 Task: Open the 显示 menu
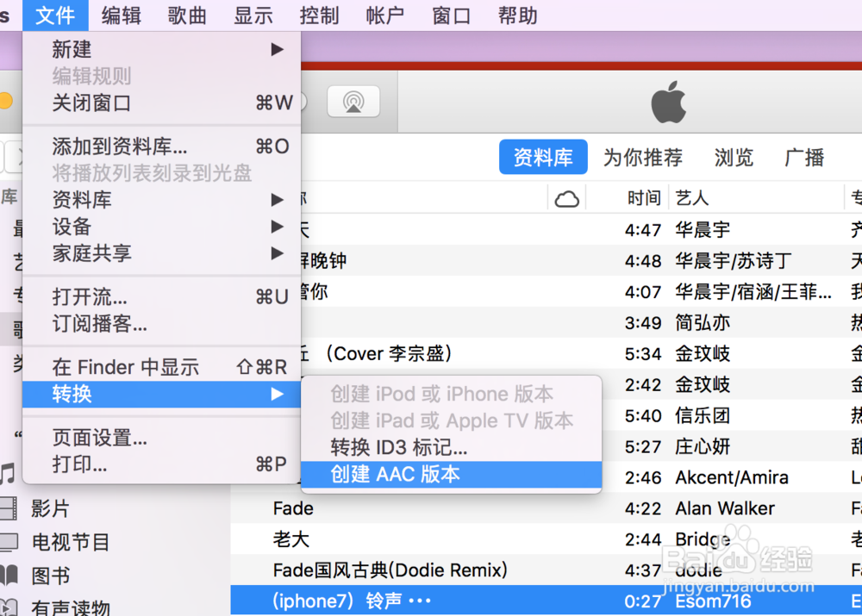click(x=253, y=16)
